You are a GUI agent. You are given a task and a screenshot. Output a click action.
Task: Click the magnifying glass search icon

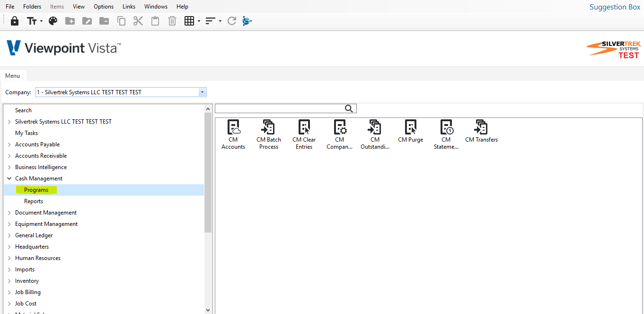[349, 108]
